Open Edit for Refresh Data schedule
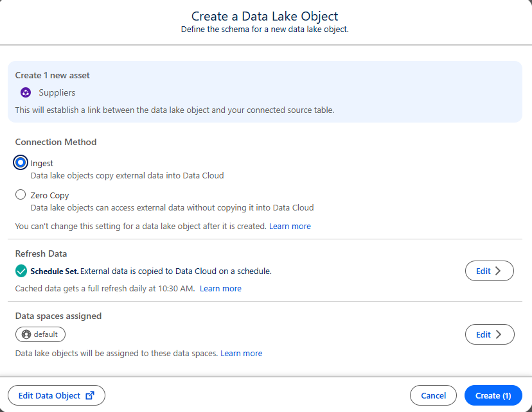 click(489, 271)
